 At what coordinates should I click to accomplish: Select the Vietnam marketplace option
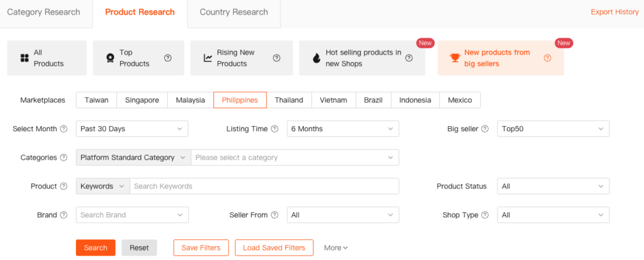(x=333, y=100)
